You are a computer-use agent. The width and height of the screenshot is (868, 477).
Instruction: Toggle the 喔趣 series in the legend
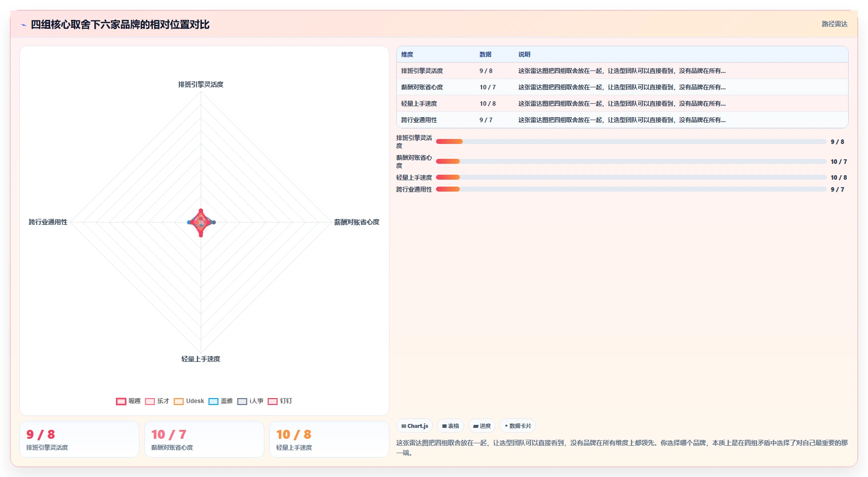pyautogui.click(x=128, y=401)
